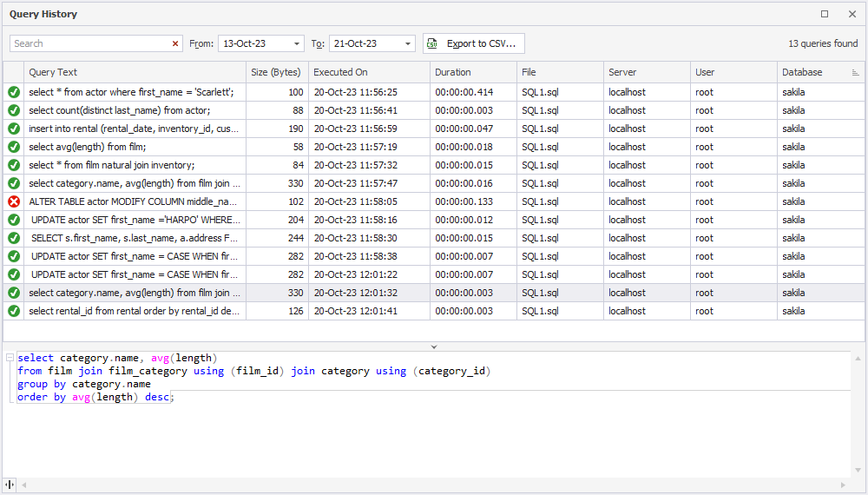868x495 pixels.
Task: Select 'SELECT s.first_name, s.last_name' query row
Action: pos(434,238)
